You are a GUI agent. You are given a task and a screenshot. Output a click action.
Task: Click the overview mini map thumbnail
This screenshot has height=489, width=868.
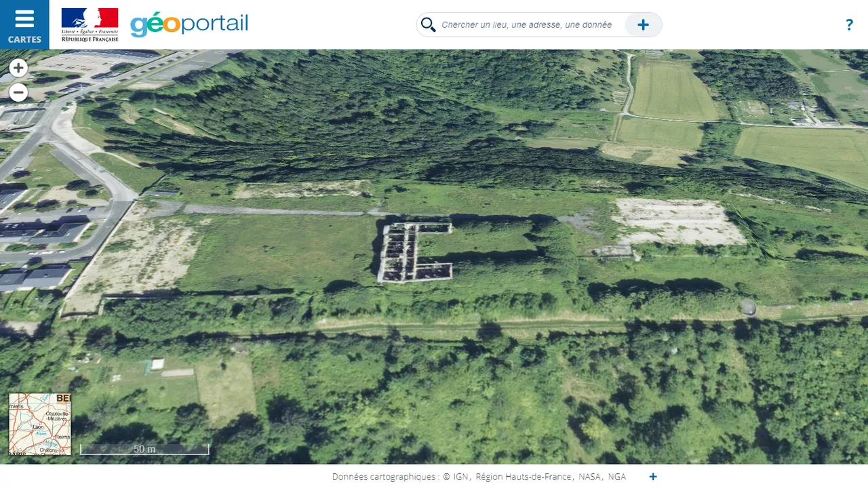coord(40,424)
